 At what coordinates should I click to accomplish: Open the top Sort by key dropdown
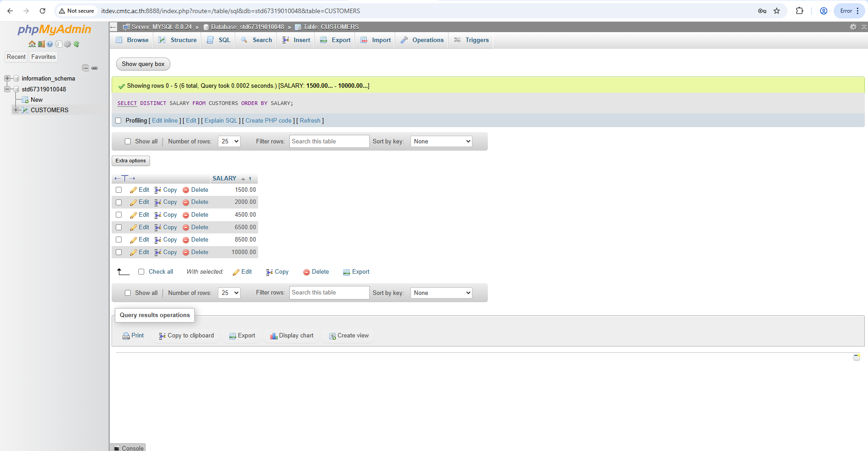coord(441,142)
